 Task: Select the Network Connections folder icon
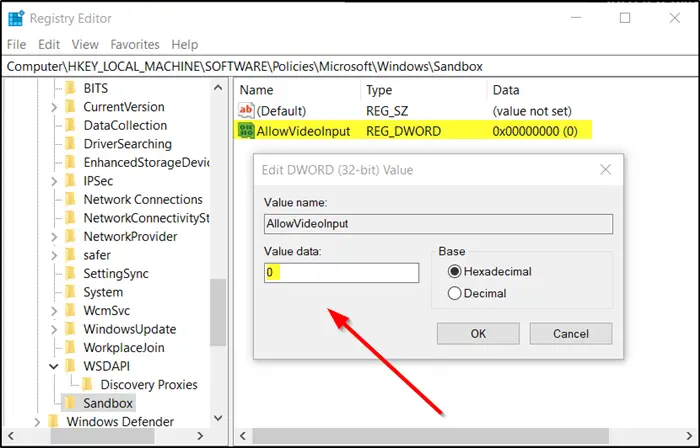coord(71,199)
